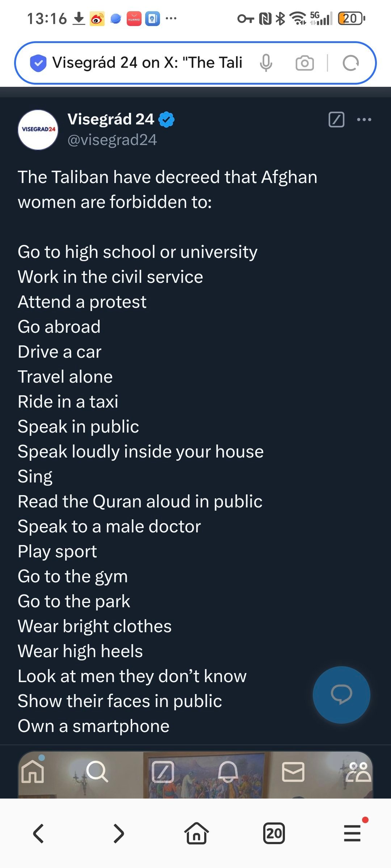Tap the @visegrad24 handle link
391x868 pixels.
click(x=112, y=140)
